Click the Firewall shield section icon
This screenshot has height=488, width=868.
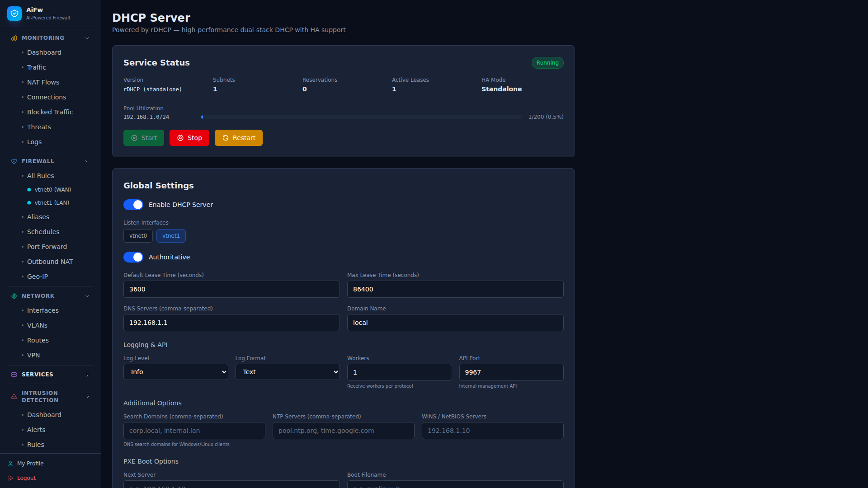(x=14, y=161)
